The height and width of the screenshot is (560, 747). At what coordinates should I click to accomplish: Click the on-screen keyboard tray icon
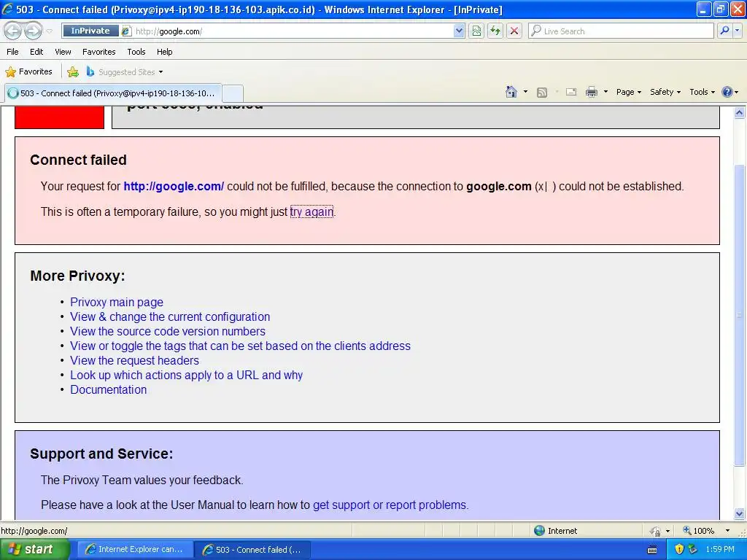(652, 550)
